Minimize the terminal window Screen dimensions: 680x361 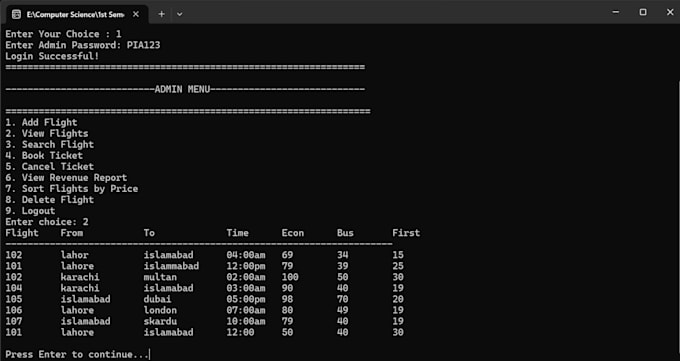coord(615,13)
